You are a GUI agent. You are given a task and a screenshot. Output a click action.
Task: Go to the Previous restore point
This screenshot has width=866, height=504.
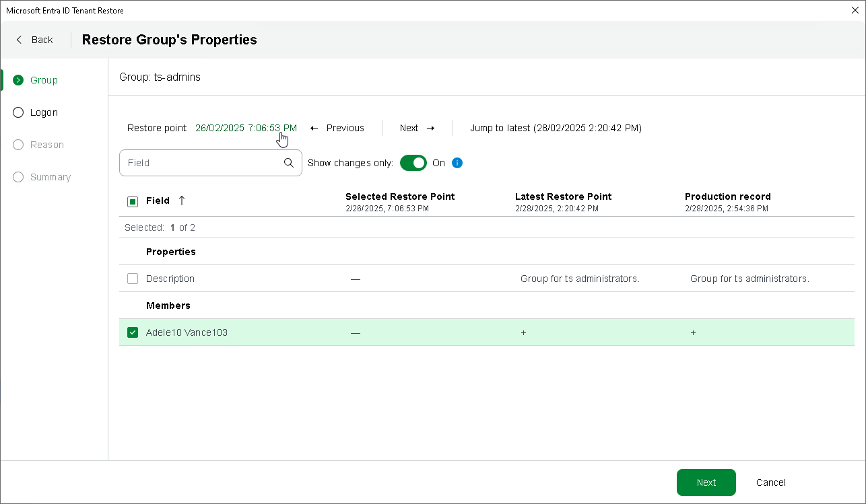coord(337,128)
